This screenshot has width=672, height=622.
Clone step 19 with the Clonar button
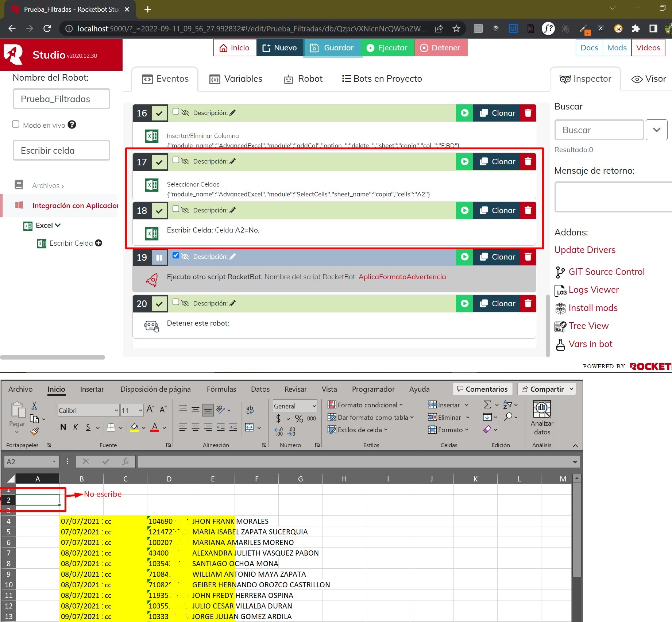497,257
